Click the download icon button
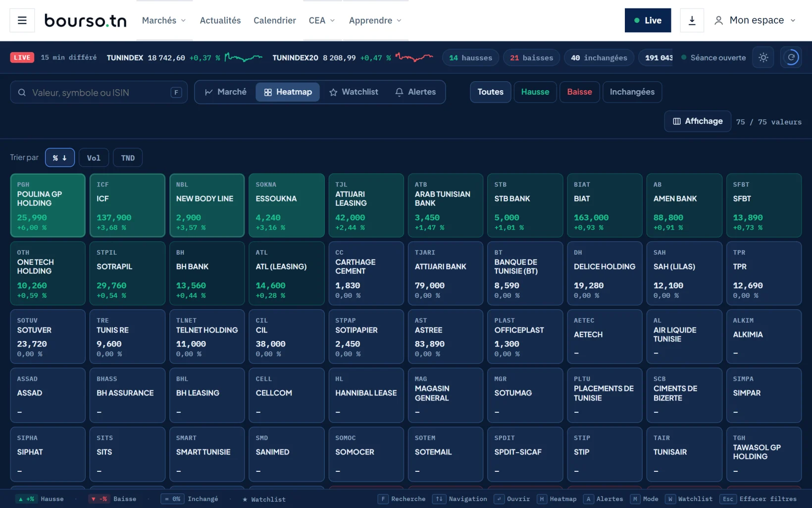Viewport: 812px width, 508px height. (692, 20)
